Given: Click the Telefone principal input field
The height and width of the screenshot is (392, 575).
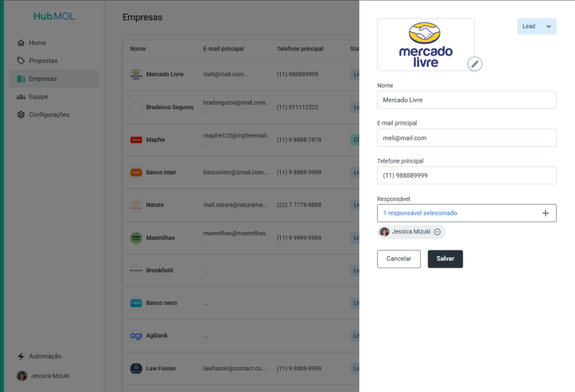Looking at the screenshot, I should (467, 175).
